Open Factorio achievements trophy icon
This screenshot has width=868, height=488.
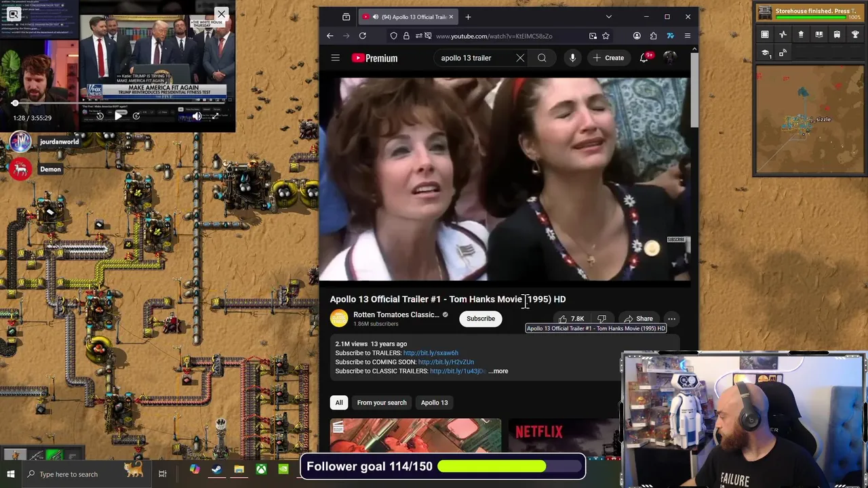point(854,35)
